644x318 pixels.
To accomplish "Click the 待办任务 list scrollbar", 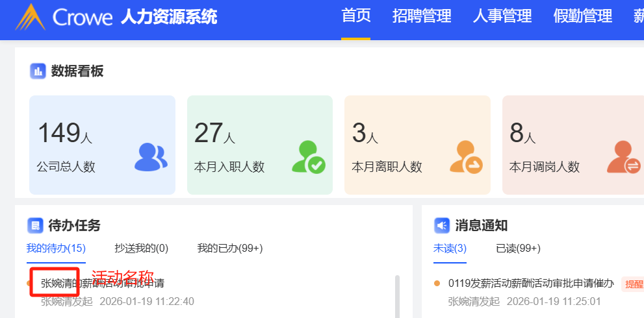I will tap(397, 297).
